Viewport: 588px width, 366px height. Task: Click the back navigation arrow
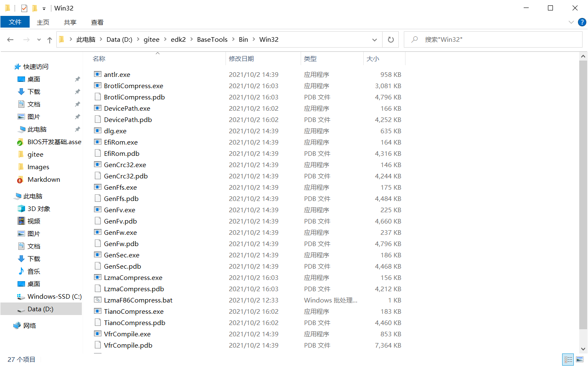pyautogui.click(x=10, y=39)
